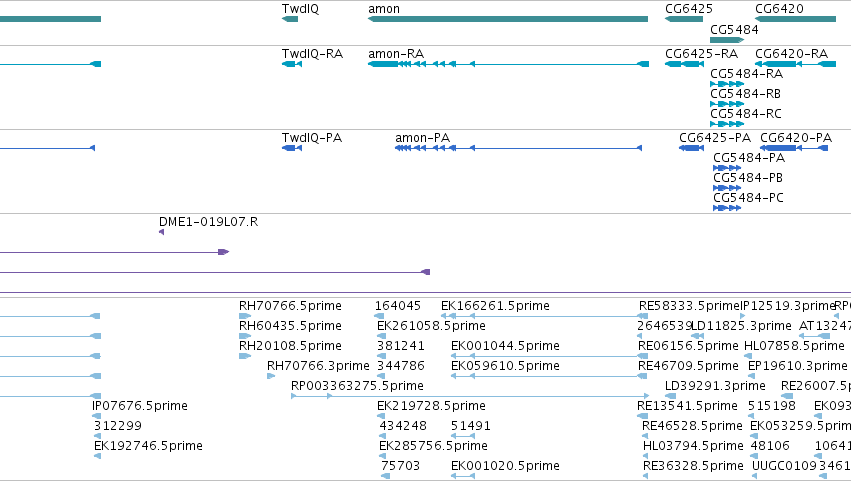Select the IP07676.5prime EST label
Viewport: 851px width, 481px height.
coord(139,406)
